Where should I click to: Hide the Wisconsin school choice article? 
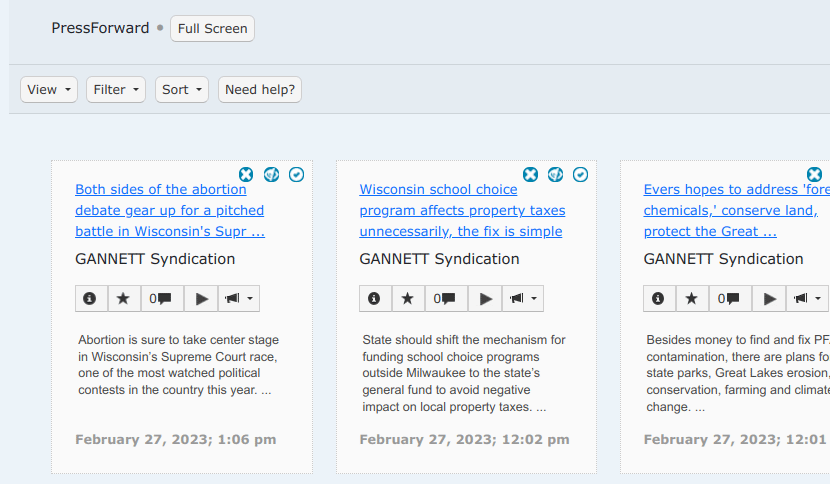coord(530,174)
